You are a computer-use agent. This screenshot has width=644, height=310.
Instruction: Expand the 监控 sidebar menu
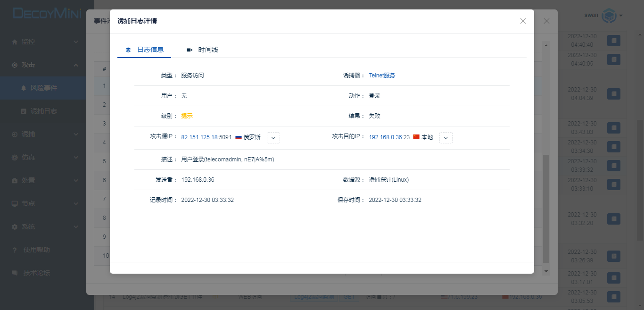(x=45, y=42)
